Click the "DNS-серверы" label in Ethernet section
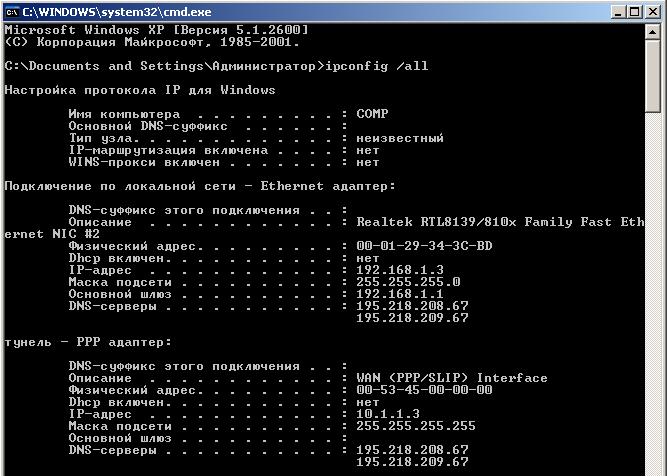 [x=112, y=306]
